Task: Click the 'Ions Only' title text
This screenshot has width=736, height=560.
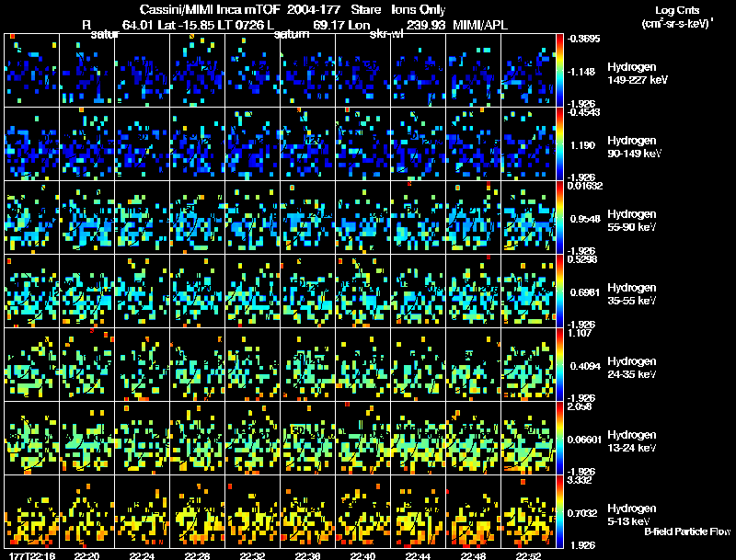Action: click(419, 9)
